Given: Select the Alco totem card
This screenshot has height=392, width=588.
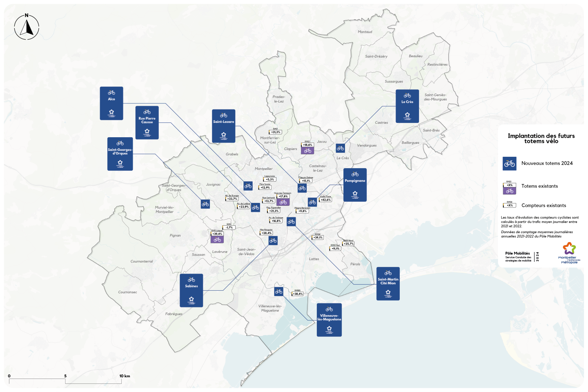Looking at the screenshot, I should tap(111, 103).
